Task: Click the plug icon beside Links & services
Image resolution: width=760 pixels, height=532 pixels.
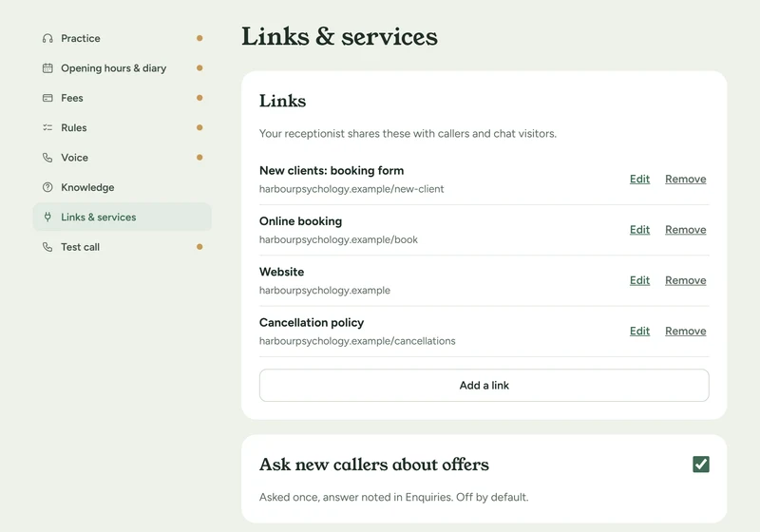Action: pyautogui.click(x=47, y=217)
